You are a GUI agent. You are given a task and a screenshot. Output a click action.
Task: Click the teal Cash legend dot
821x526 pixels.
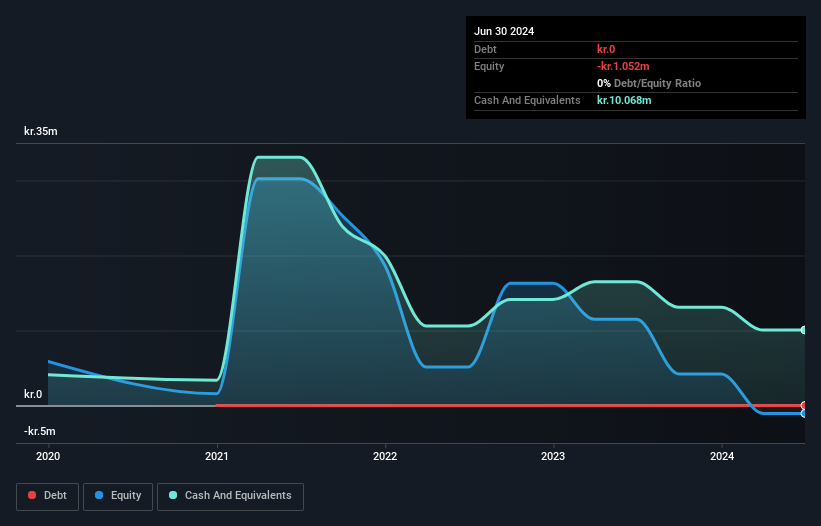pyautogui.click(x=173, y=495)
